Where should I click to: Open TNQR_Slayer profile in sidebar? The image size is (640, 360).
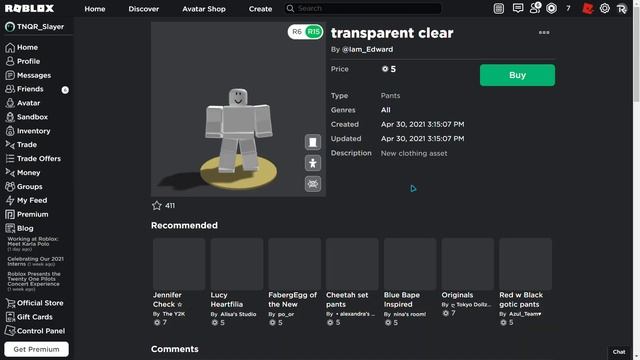pos(35,27)
